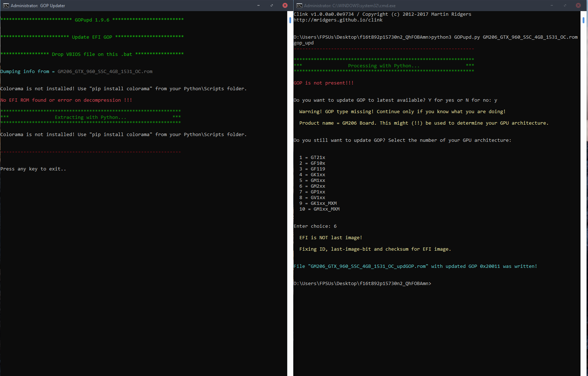Open the cmd.exe window system menu icon
588x376 pixels.
[x=299, y=5]
